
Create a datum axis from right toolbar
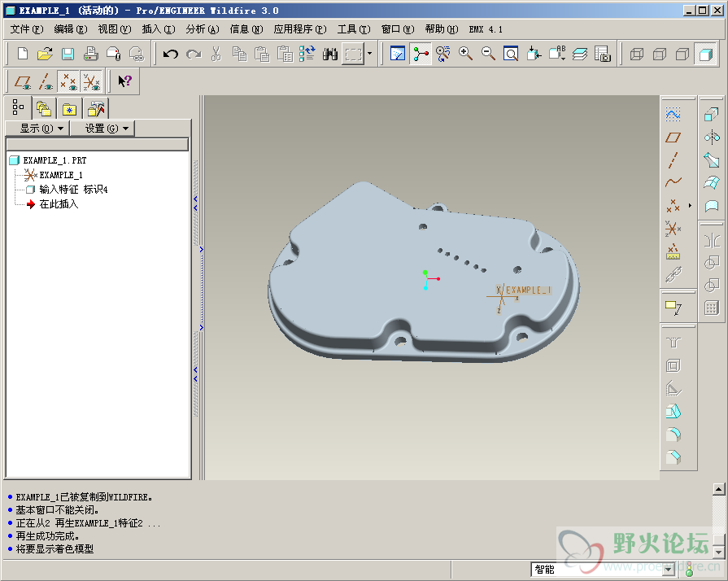(x=674, y=159)
